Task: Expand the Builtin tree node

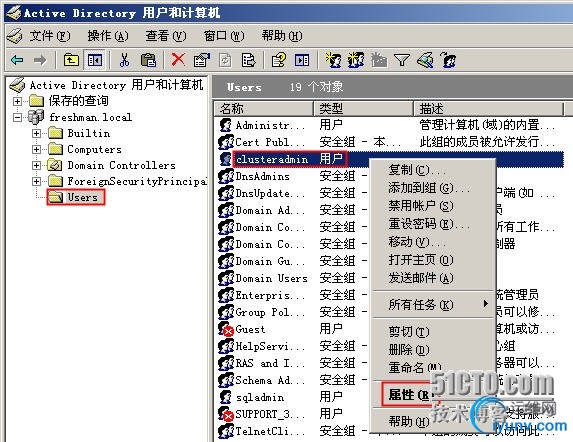Action: [36, 133]
